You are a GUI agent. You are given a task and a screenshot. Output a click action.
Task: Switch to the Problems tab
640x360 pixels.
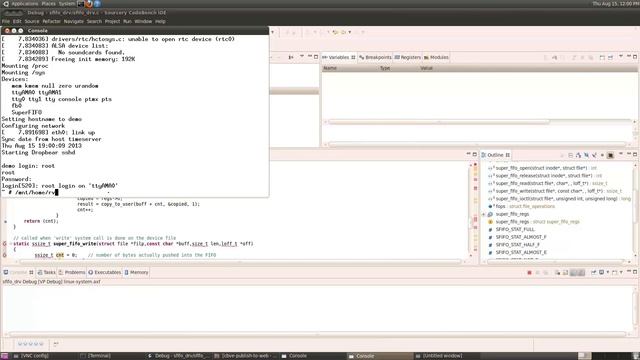(x=72, y=272)
